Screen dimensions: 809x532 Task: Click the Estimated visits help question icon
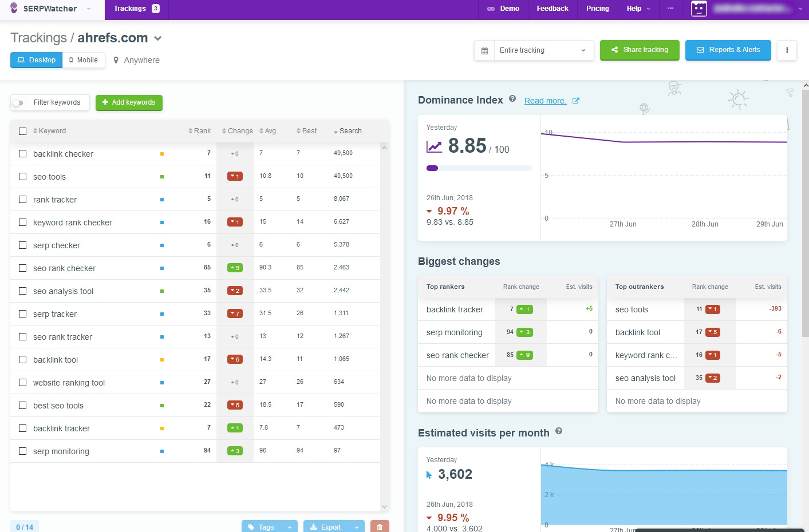[x=559, y=431]
